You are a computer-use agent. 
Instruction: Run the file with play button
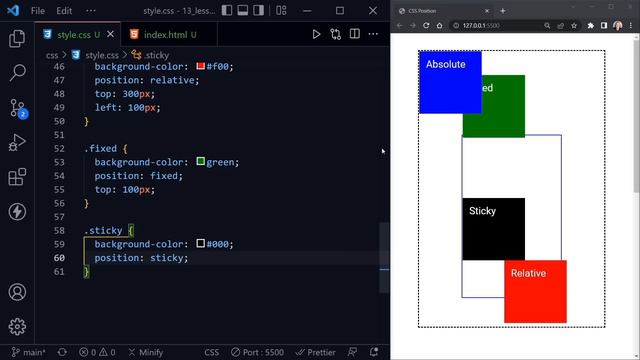[x=316, y=34]
